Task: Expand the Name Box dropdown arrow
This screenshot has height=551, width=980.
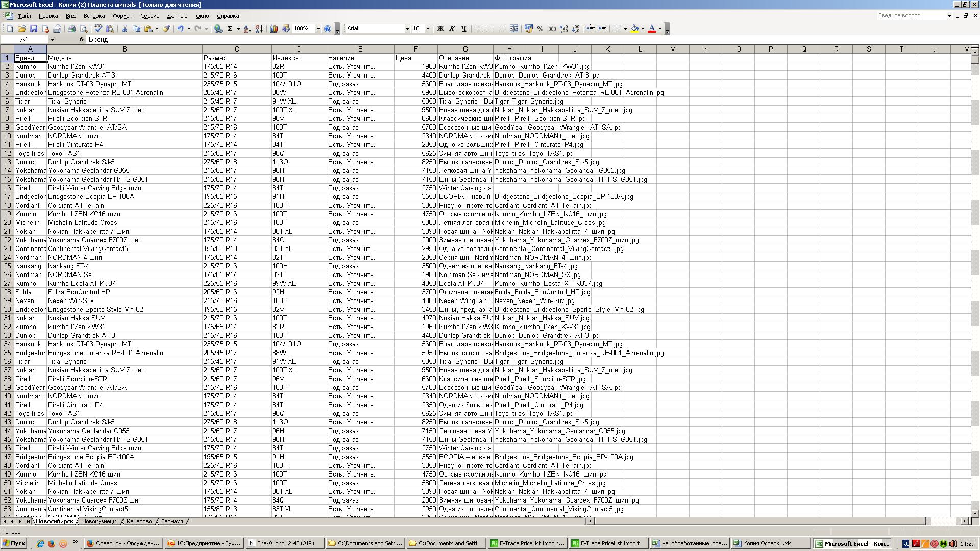Action: [52, 39]
